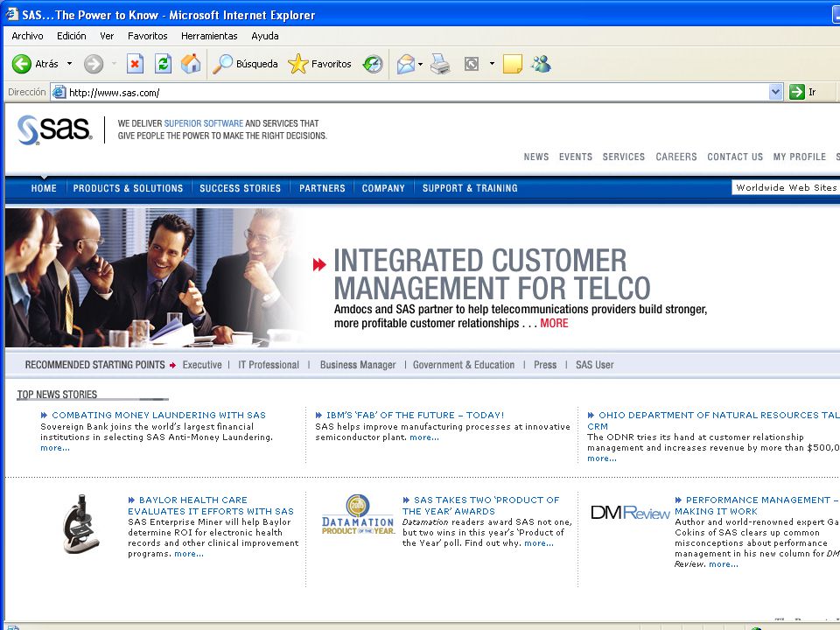Open the SERVICES link

coord(624,157)
